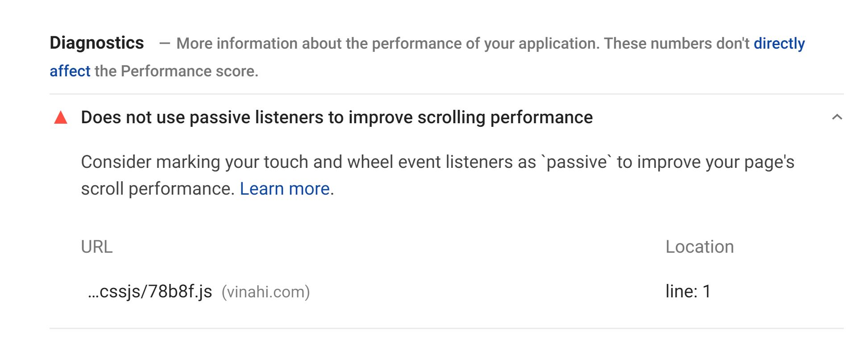Click the `passive` code word in description
This screenshot has height=342, width=868.
[576, 162]
